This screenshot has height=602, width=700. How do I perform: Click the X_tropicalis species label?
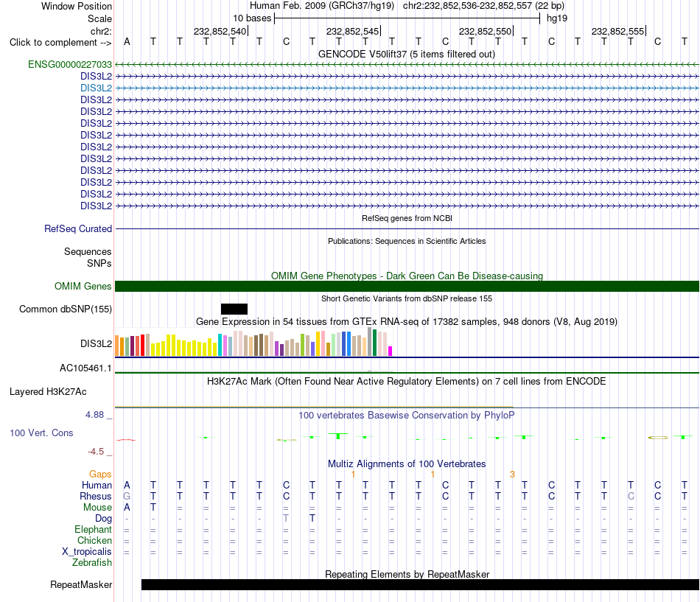coord(87,552)
